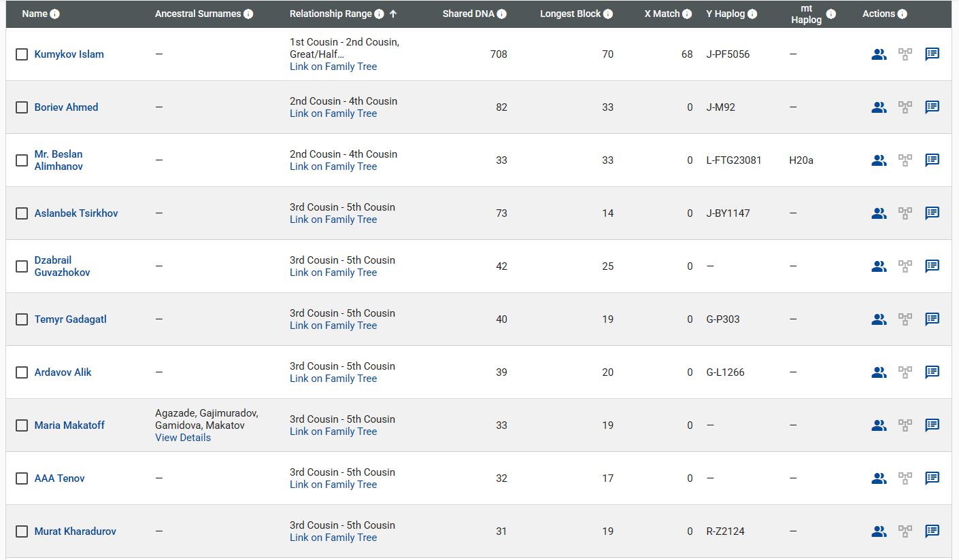Tick checkbox for AAA Tenov

click(22, 478)
